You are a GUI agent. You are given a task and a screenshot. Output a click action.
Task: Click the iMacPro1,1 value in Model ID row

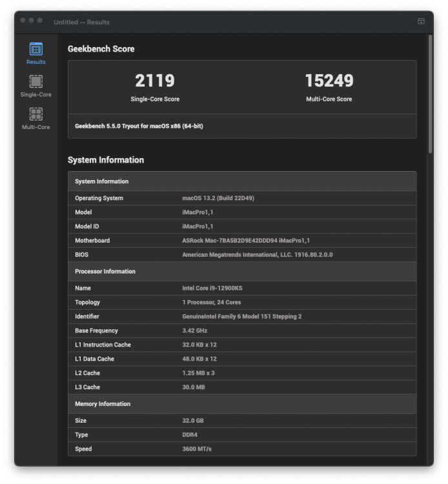[198, 227]
